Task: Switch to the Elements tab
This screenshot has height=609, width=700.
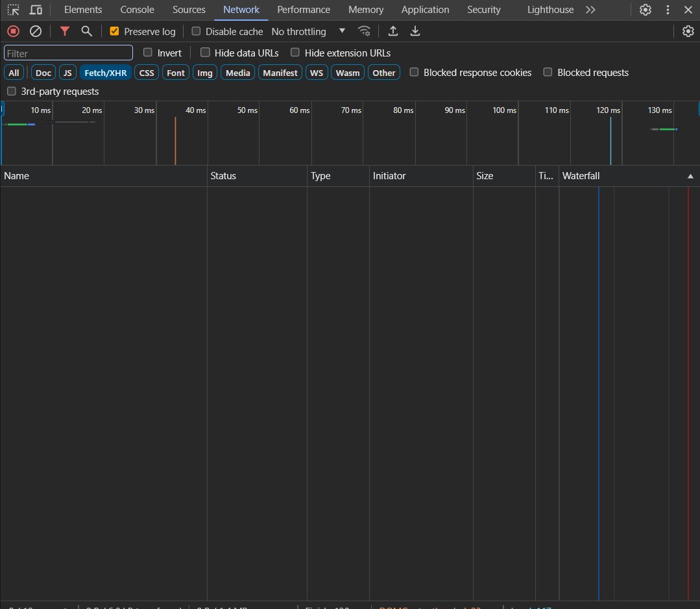Action: tap(83, 10)
